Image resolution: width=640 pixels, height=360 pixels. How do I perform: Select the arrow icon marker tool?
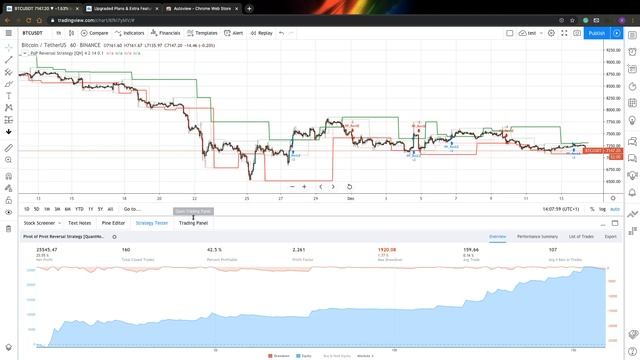(x=9, y=131)
